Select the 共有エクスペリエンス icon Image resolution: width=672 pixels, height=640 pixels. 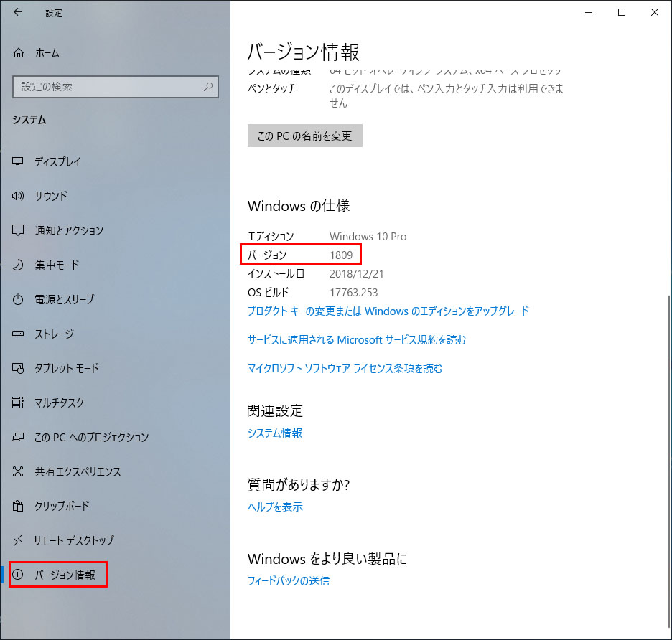click(17, 471)
